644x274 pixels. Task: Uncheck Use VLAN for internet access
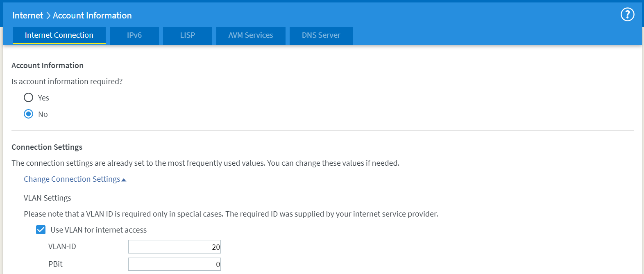(41, 230)
